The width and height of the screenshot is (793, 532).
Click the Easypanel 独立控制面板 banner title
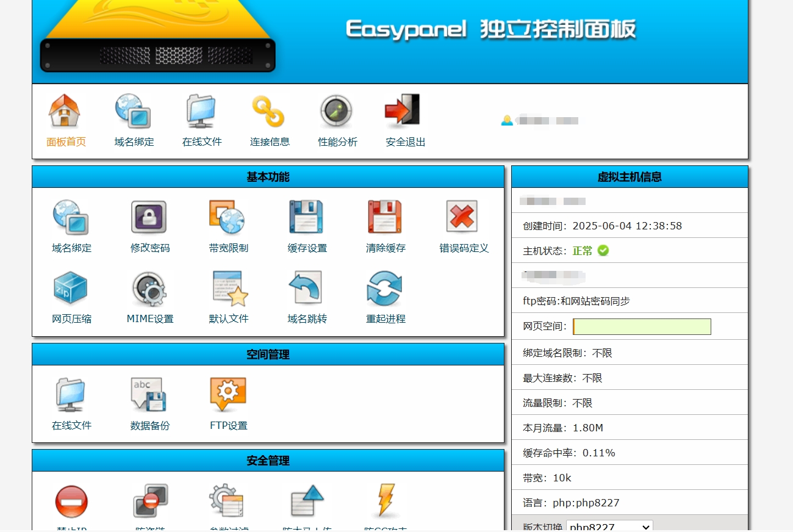coord(491,29)
